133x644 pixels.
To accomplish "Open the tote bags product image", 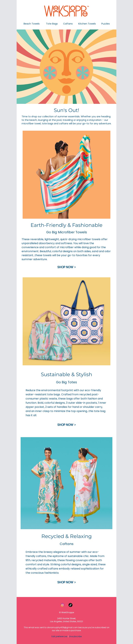I will click(x=66, y=321).
